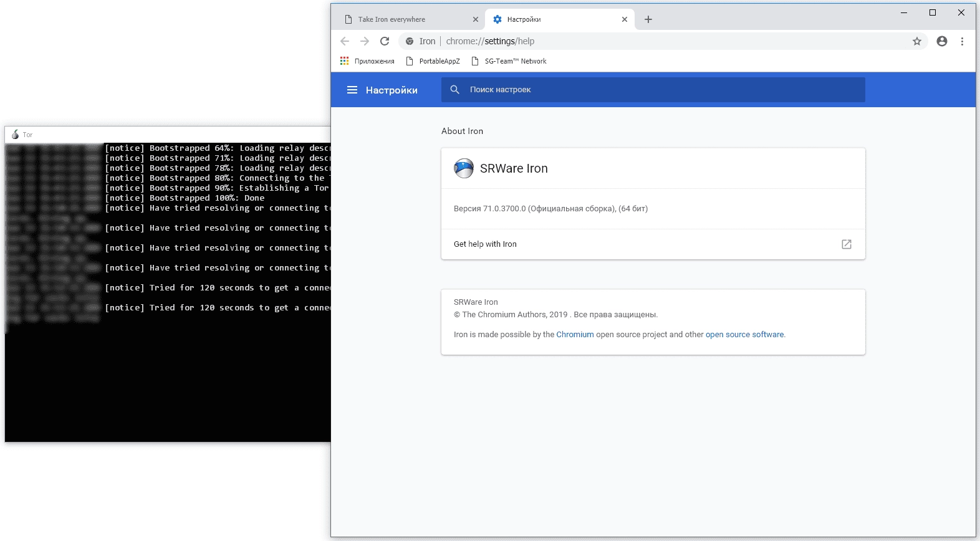Open the user profile icon

[x=942, y=41]
